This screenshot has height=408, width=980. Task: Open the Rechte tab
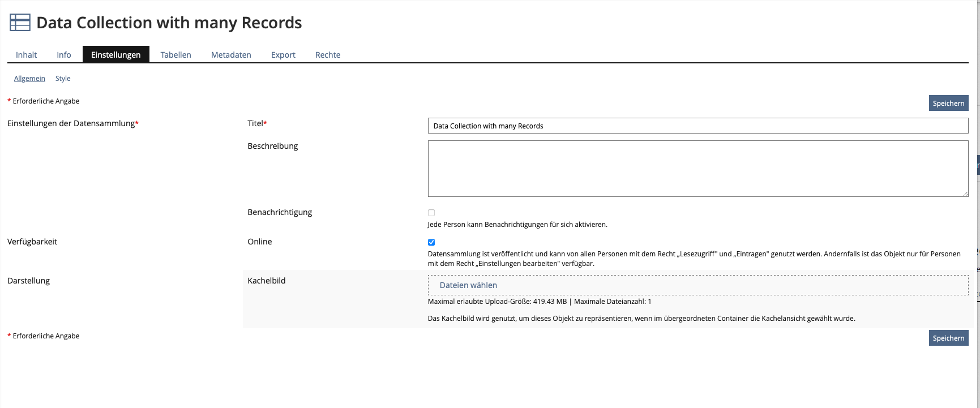point(328,55)
